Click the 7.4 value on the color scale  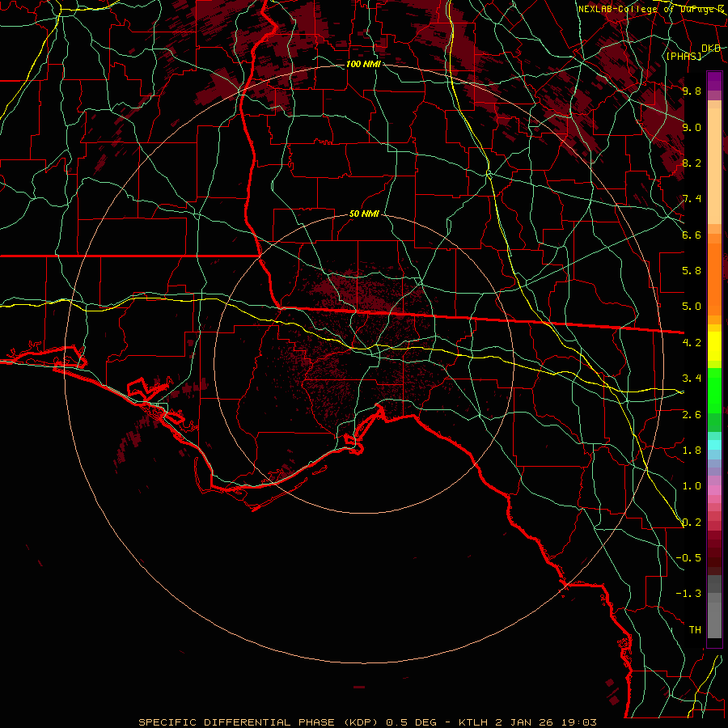pos(692,199)
